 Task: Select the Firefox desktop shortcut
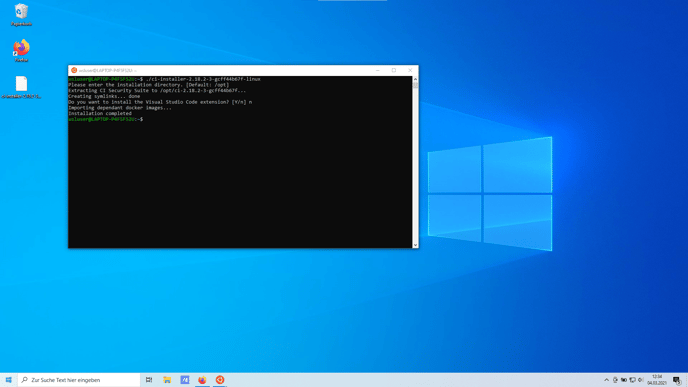[21, 50]
